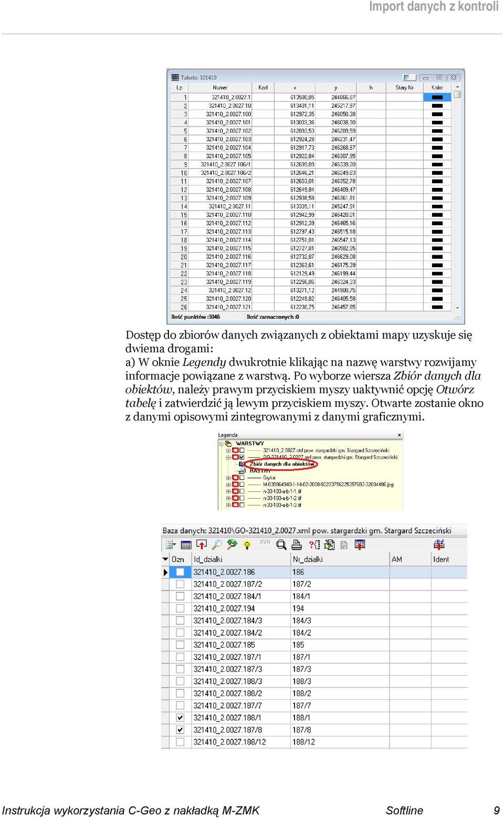
Task: Click the Kod column header
Action: (x=263, y=88)
